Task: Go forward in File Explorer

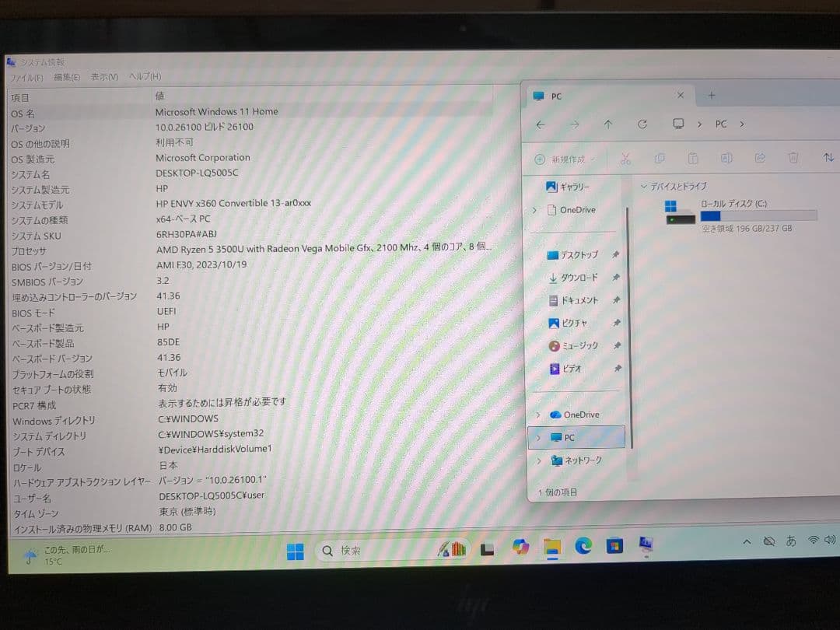Action: 575,124
